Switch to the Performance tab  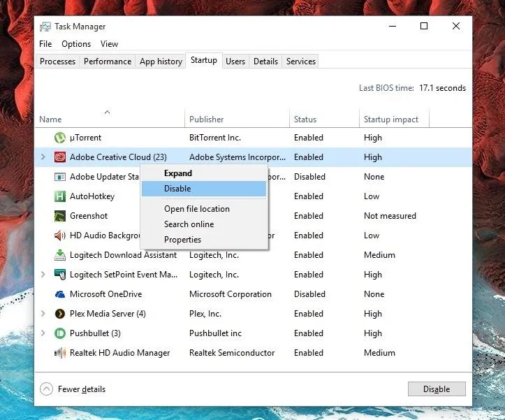(x=108, y=61)
